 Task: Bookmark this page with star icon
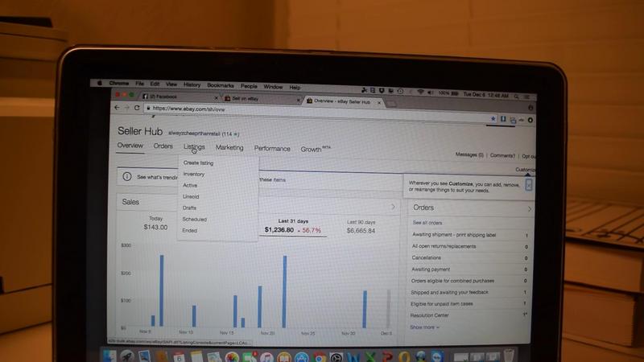coord(493,118)
